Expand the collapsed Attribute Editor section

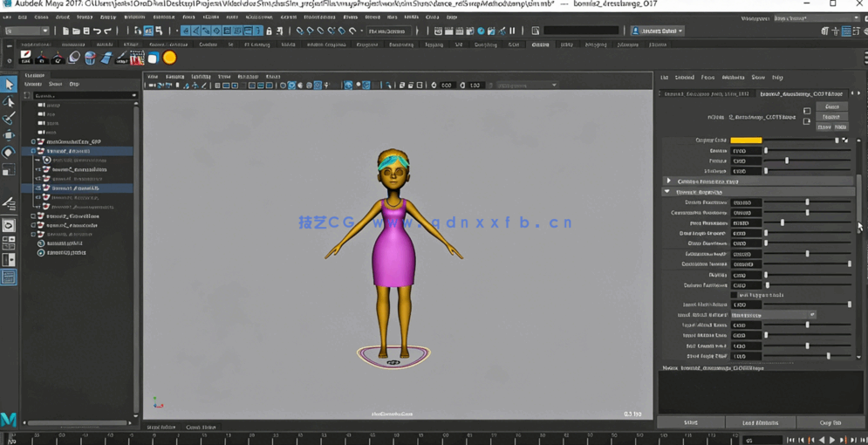point(669,181)
